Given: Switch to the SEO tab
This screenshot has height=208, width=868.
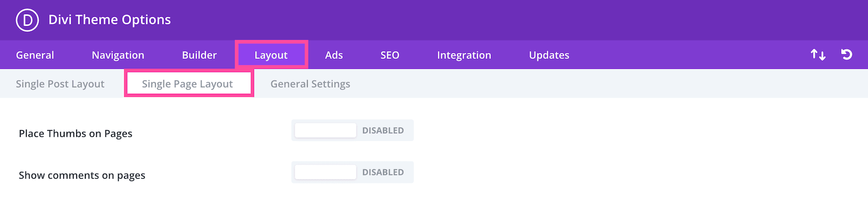Looking at the screenshot, I should coord(390,55).
